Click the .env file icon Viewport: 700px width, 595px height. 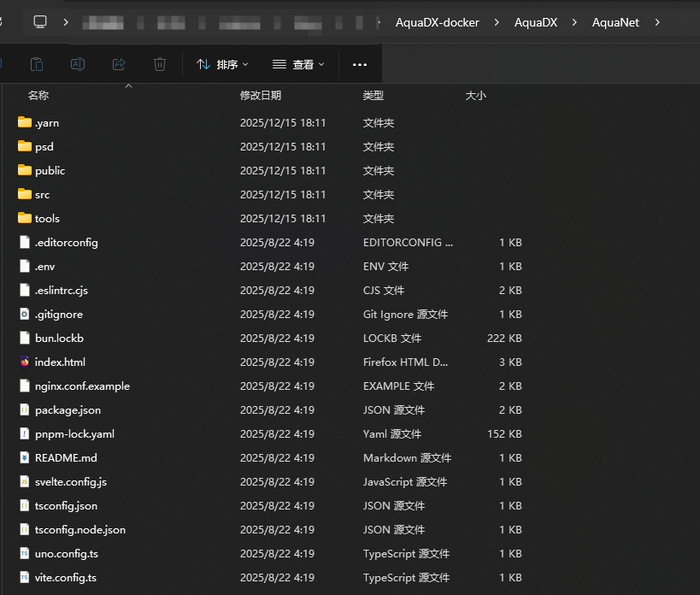[25, 266]
